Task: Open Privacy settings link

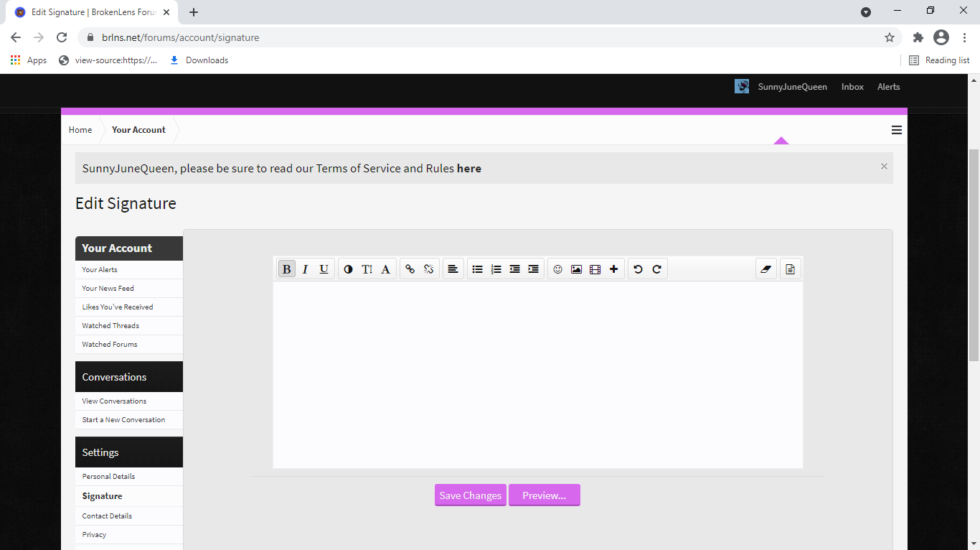Action: click(x=129, y=535)
